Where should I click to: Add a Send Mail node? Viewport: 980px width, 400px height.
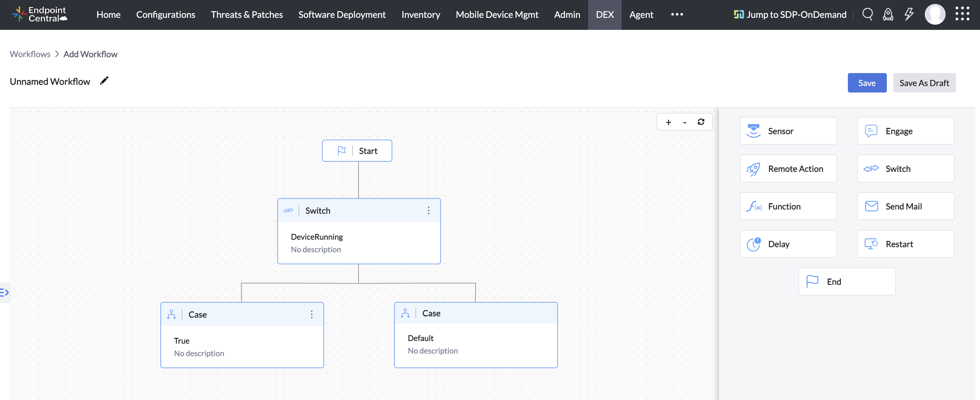tap(906, 206)
